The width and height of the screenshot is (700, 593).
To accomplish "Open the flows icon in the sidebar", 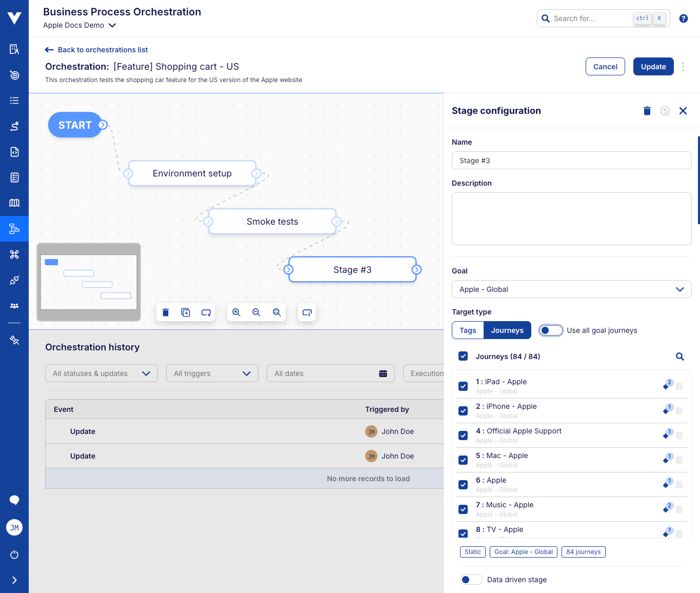I will pyautogui.click(x=14, y=126).
